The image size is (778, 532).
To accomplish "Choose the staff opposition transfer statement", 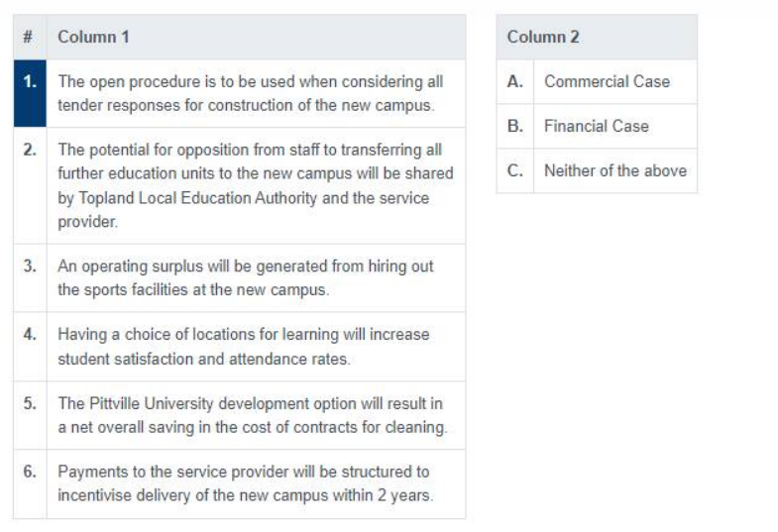I will click(x=256, y=185).
